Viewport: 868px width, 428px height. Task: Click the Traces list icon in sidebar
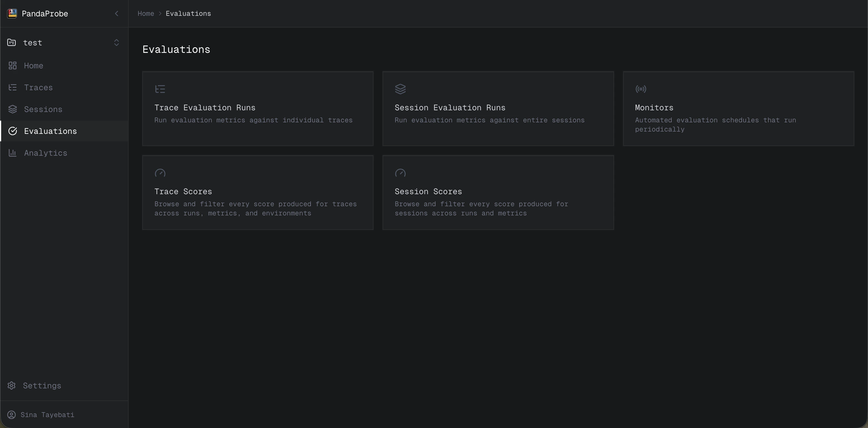(12, 87)
